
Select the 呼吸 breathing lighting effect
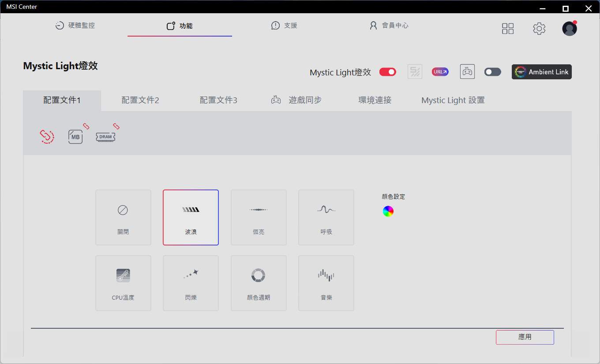click(326, 217)
